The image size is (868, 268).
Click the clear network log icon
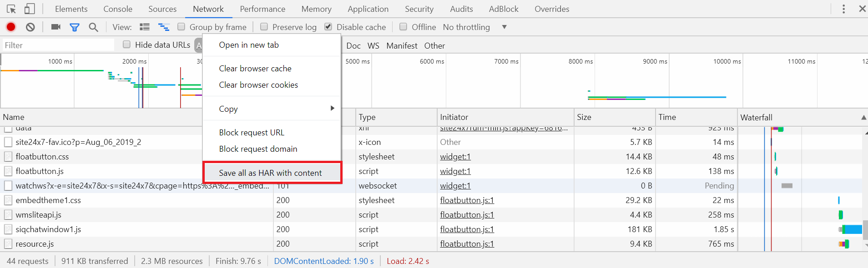[30, 27]
